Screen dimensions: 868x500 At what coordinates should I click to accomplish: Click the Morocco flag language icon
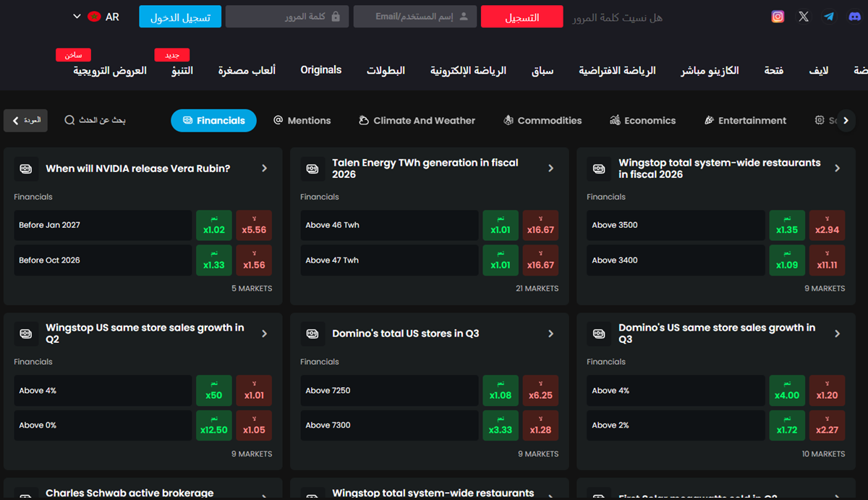tap(93, 17)
